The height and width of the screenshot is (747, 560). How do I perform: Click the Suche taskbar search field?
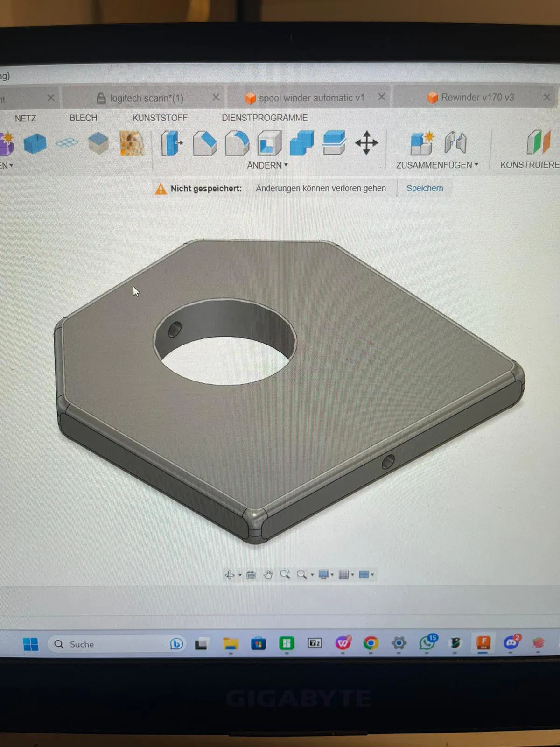[117, 644]
